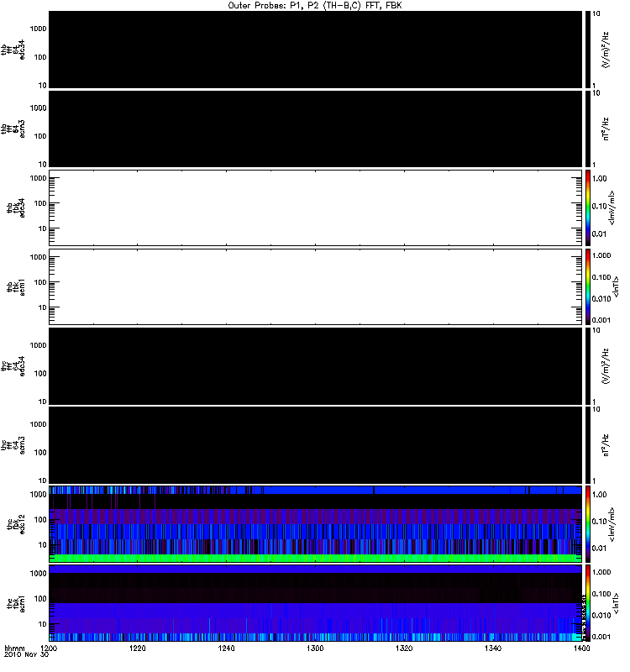Click the "thb fbk edc34" y-axis label
Viewport: 630px width, 672px height.
pos(16,207)
